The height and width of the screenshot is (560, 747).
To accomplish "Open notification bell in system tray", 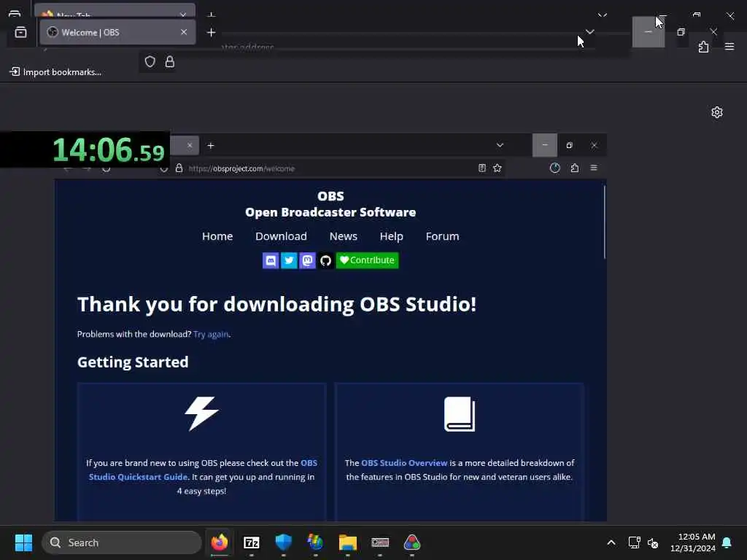I will pyautogui.click(x=727, y=542).
